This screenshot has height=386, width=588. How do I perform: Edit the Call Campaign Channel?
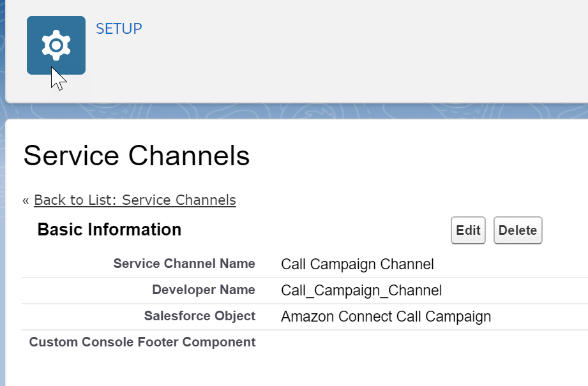point(468,230)
